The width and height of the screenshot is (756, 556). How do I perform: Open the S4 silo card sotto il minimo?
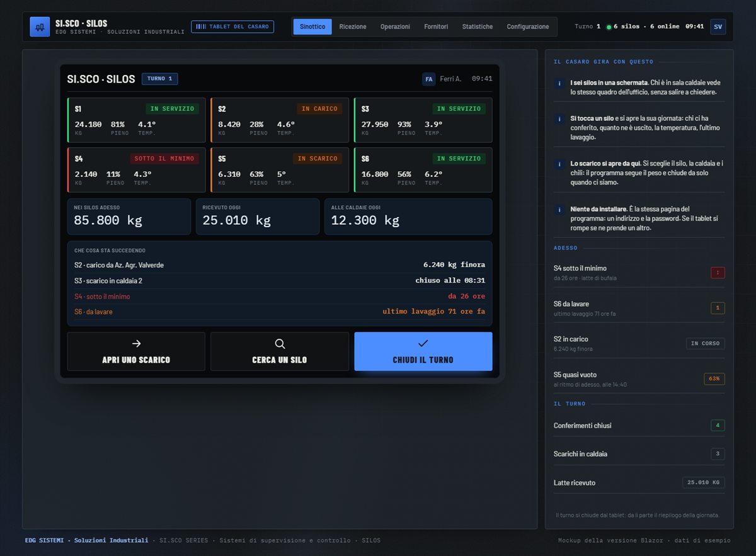(x=136, y=170)
